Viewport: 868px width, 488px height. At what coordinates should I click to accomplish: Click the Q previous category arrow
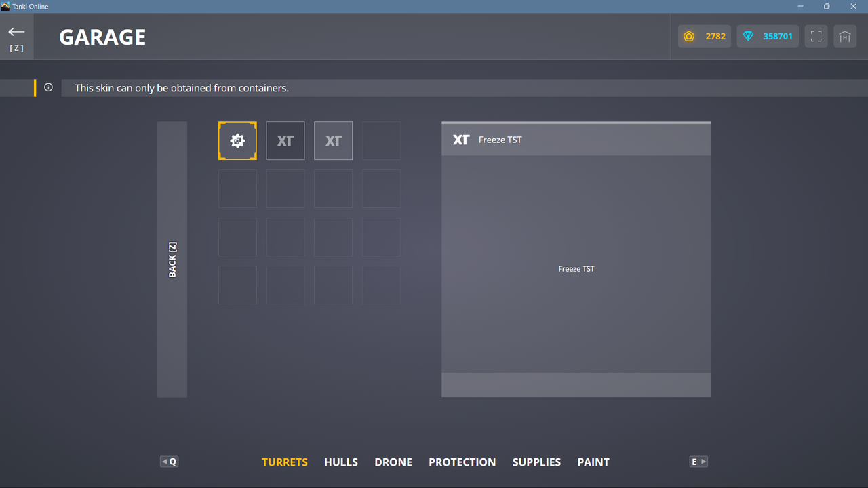(169, 462)
